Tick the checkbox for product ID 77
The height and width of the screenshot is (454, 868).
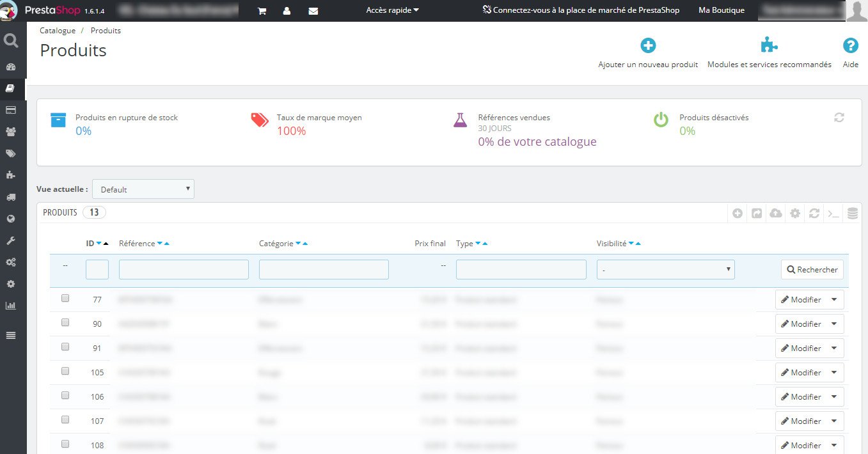65,298
